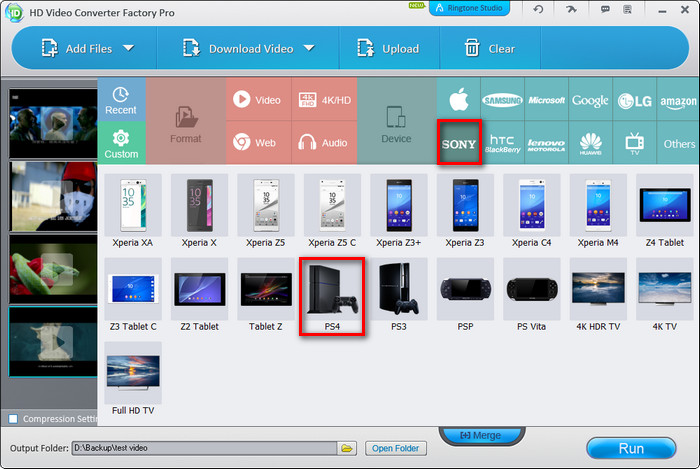
Task: Switch to the Recent tab
Action: 121,99
